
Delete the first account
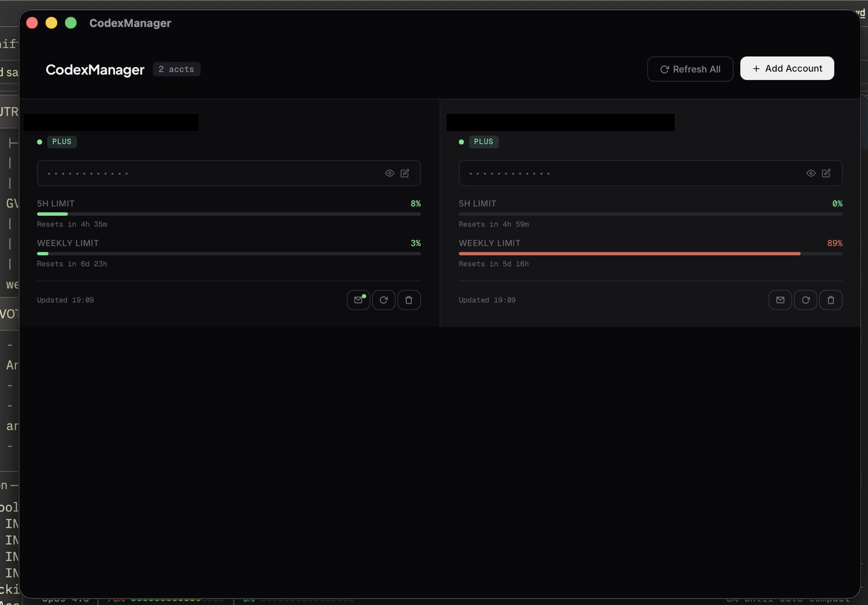409,300
